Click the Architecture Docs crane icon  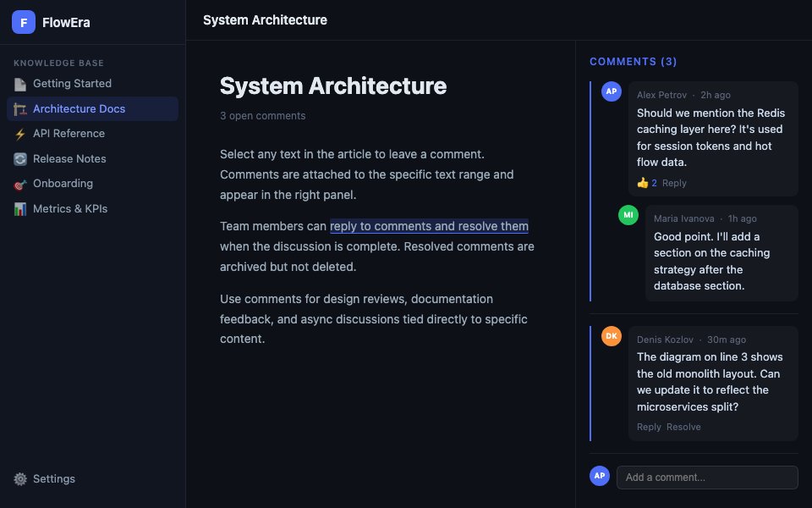[20, 109]
